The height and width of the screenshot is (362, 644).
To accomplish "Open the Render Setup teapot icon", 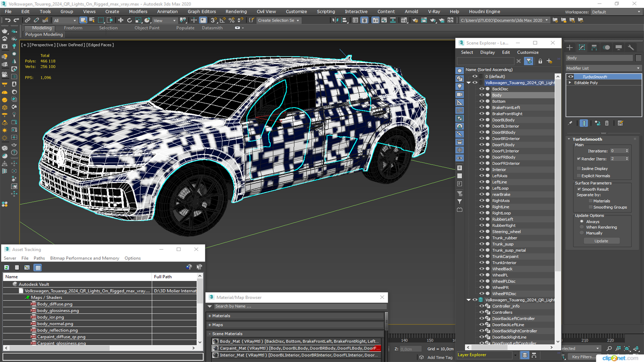I will [415, 20].
